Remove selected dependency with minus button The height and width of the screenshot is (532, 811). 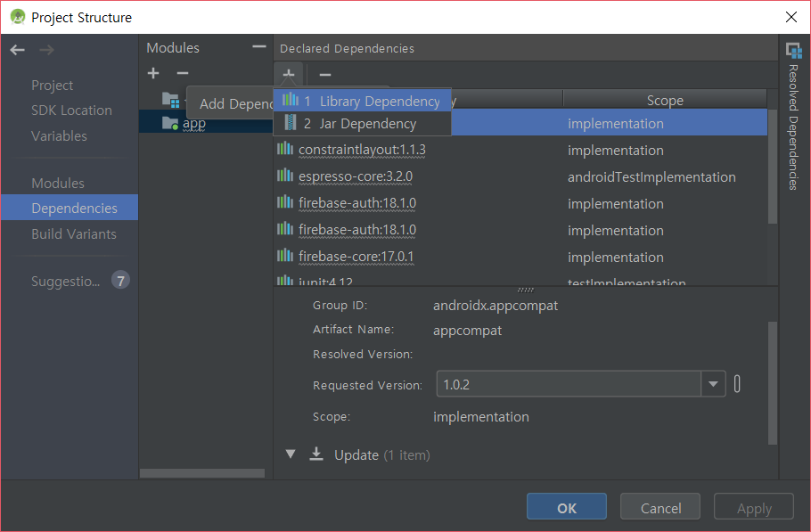click(324, 75)
